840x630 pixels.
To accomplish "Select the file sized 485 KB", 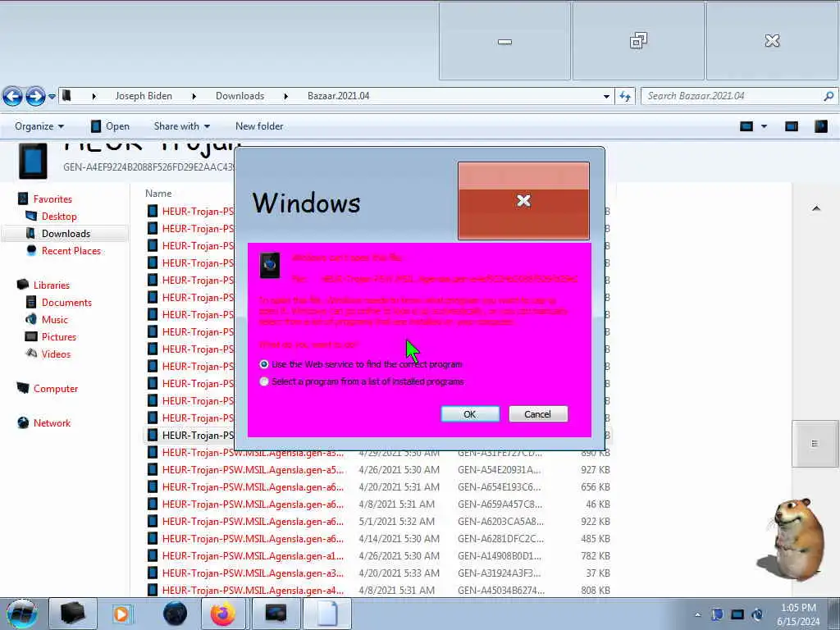I will [378, 538].
